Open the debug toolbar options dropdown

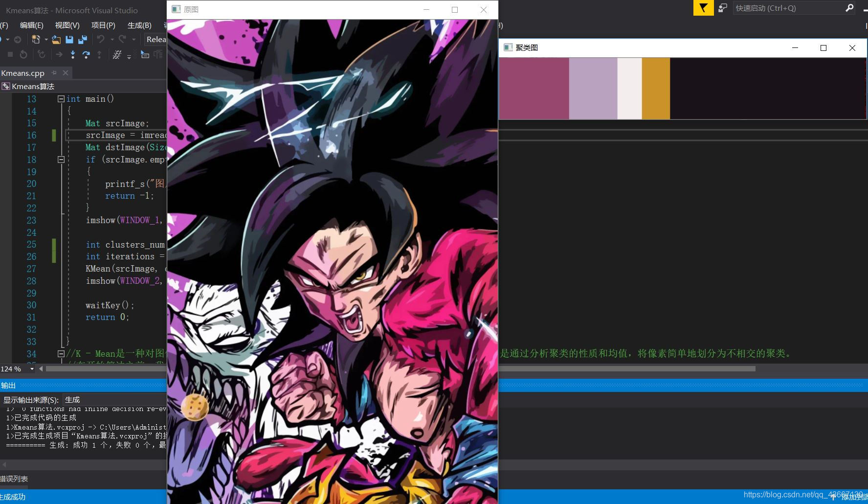coord(129,56)
